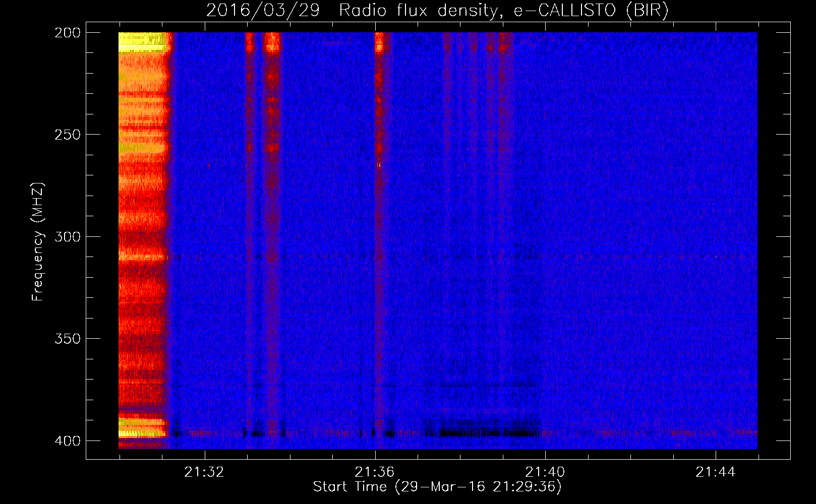Click the 300 frequency tick label

[68, 236]
